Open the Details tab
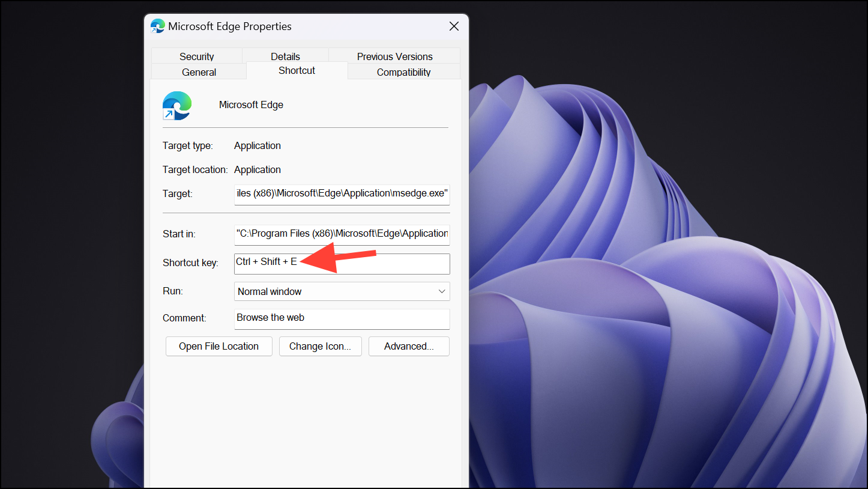The height and width of the screenshot is (489, 868). pos(285,56)
